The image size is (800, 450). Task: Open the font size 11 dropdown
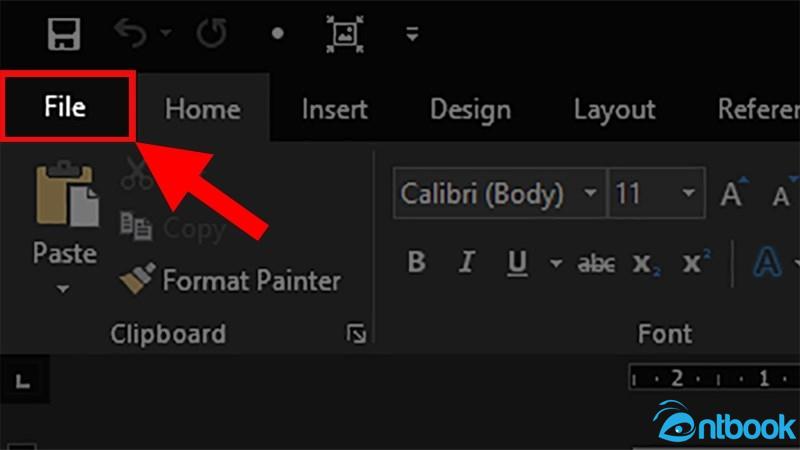[688, 193]
